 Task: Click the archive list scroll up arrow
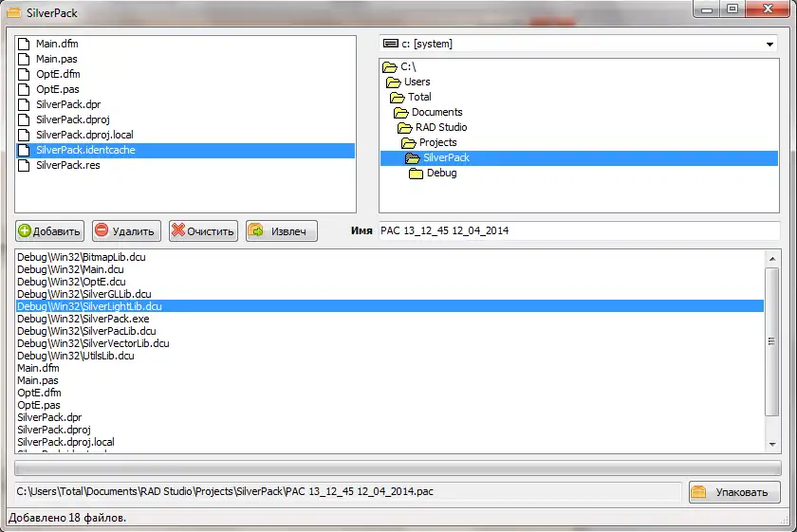coord(772,259)
